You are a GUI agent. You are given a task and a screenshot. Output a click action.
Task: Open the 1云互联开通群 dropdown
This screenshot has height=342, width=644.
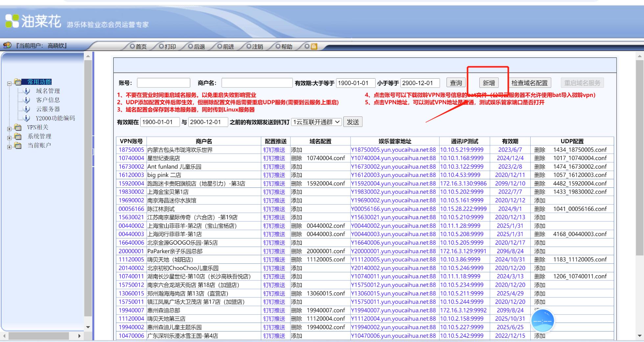(317, 122)
